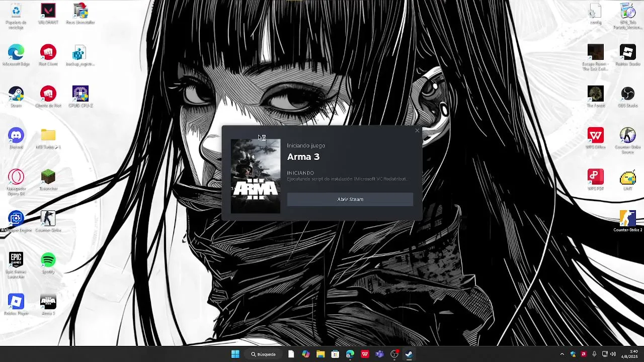Expand the hidden system tray icons

pos(562,354)
